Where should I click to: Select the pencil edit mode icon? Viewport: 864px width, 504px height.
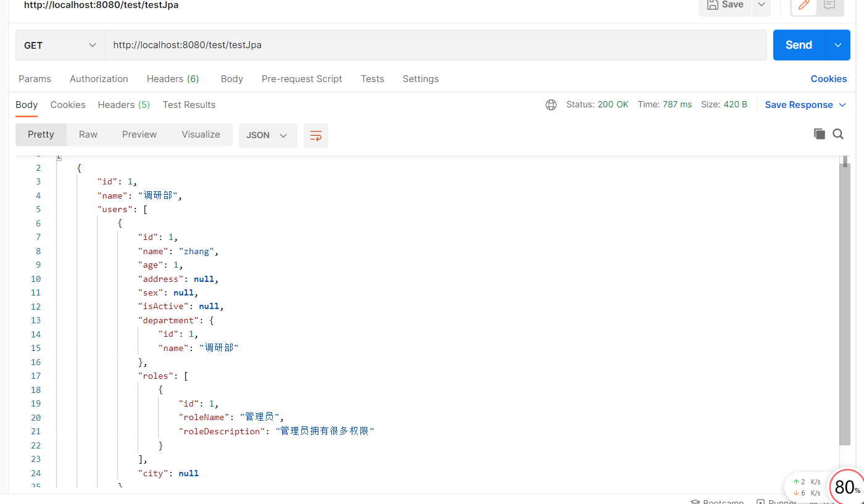[x=804, y=6]
